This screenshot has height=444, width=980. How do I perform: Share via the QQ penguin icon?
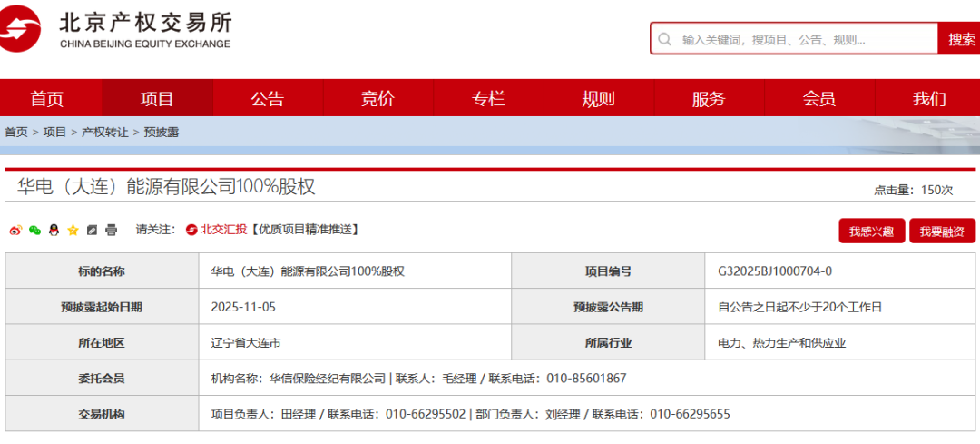(x=54, y=230)
